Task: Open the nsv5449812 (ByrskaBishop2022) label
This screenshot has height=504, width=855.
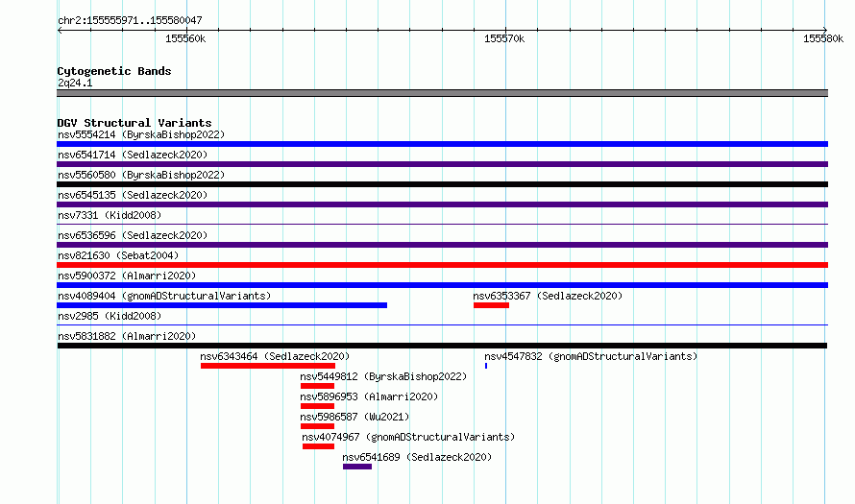Action: pos(383,376)
